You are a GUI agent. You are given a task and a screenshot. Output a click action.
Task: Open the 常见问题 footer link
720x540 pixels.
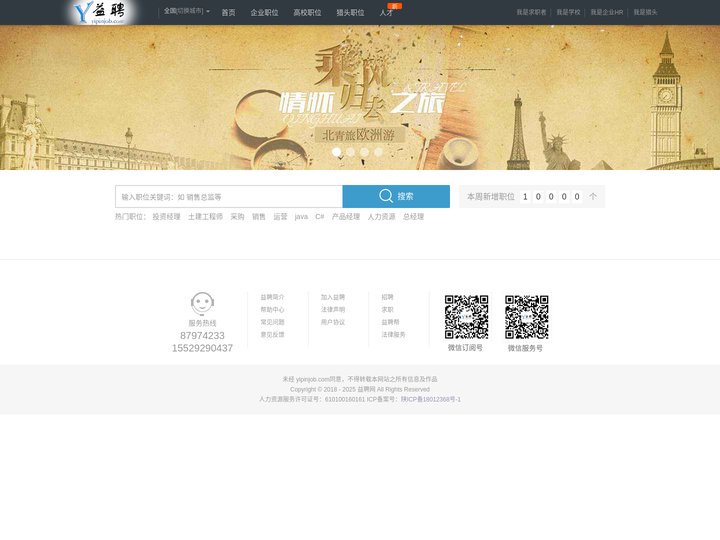click(x=272, y=322)
